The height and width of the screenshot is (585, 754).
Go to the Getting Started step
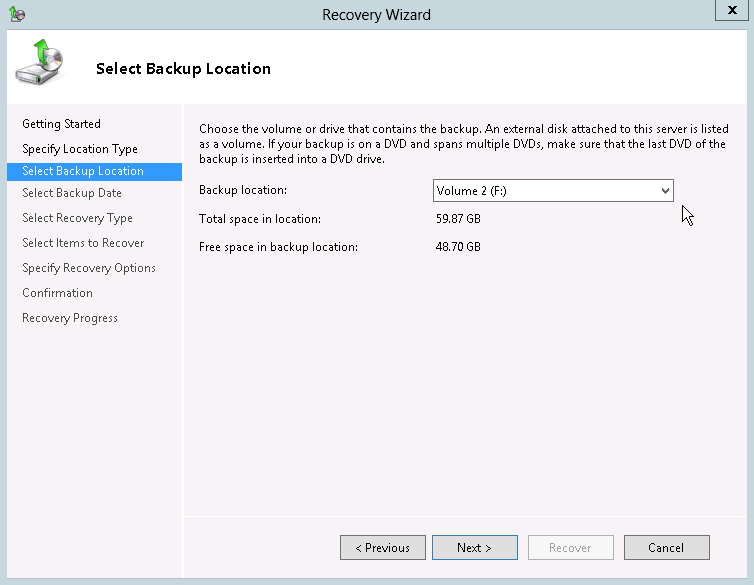point(61,124)
